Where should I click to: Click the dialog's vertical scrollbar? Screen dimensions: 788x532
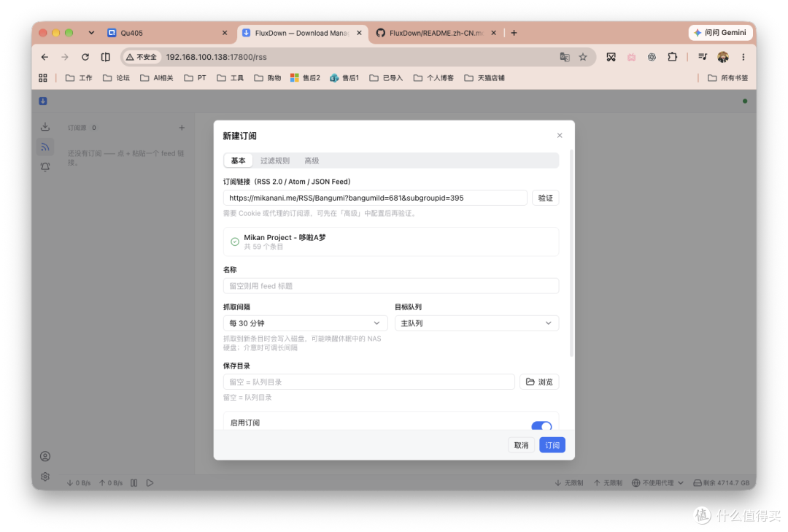[571, 253]
